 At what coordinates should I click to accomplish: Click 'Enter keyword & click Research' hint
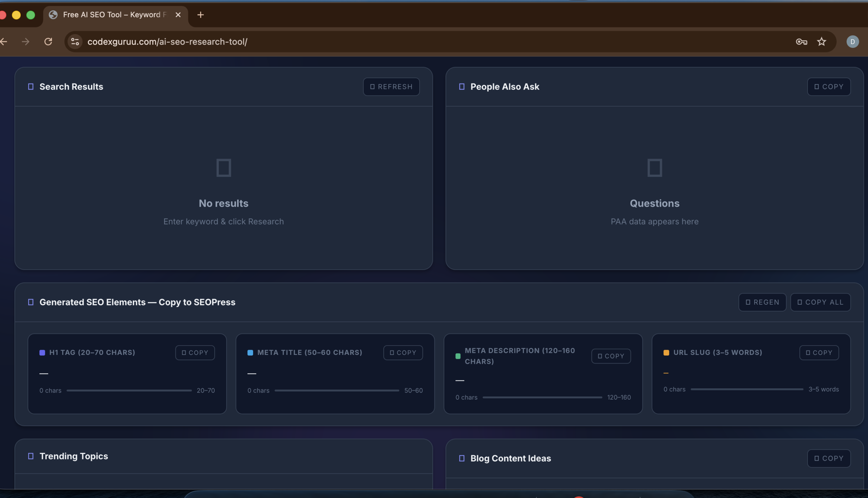pyautogui.click(x=224, y=221)
